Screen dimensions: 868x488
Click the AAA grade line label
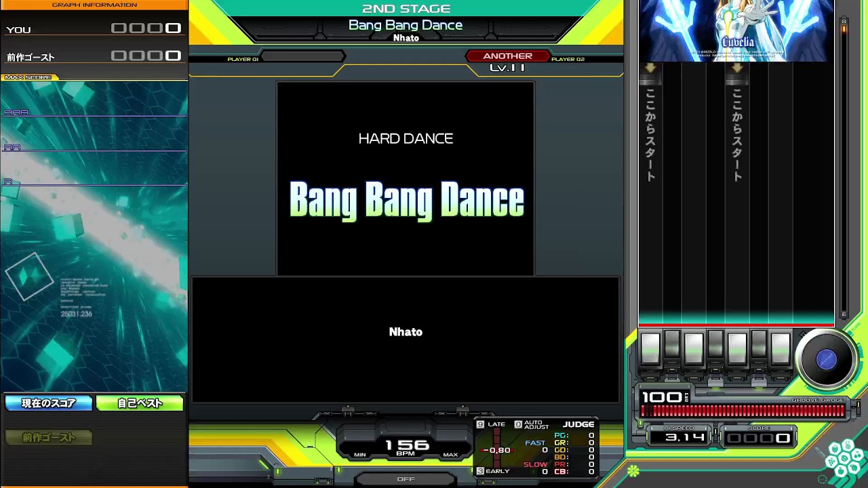[x=16, y=112]
